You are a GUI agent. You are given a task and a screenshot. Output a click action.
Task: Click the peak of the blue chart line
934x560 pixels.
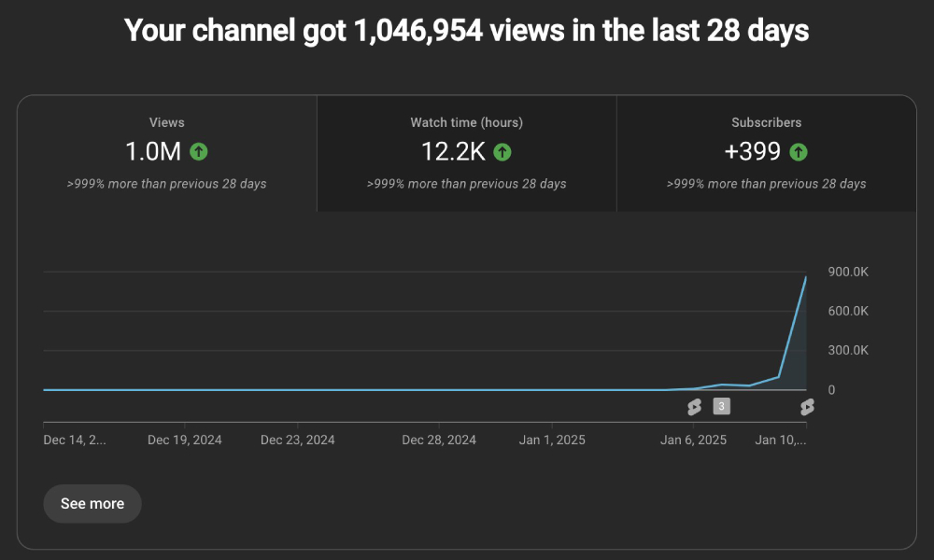[805, 277]
